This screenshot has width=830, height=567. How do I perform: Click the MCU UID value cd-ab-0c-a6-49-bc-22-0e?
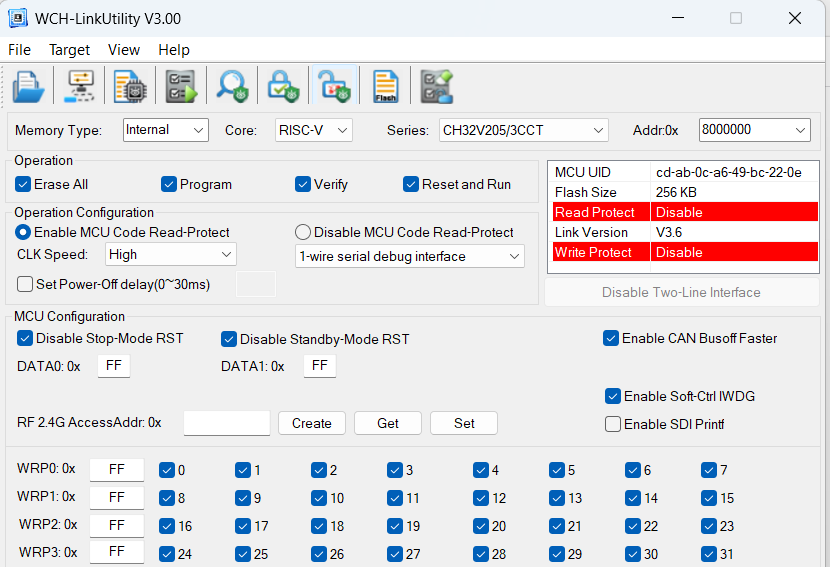click(x=729, y=172)
